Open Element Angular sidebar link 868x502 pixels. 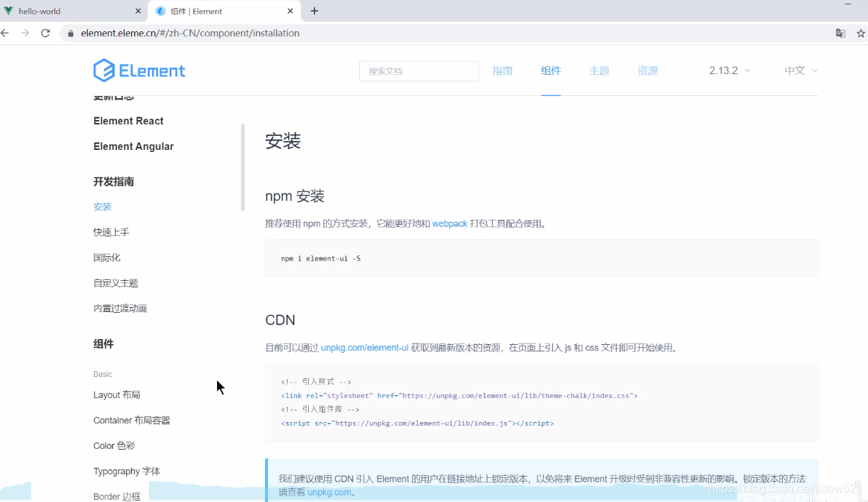click(133, 146)
